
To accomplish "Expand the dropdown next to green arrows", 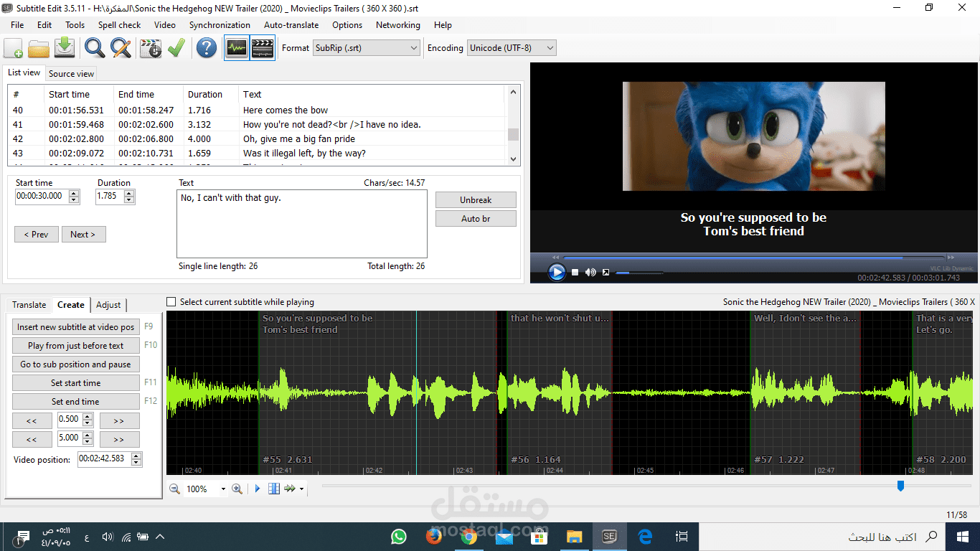I will [302, 489].
